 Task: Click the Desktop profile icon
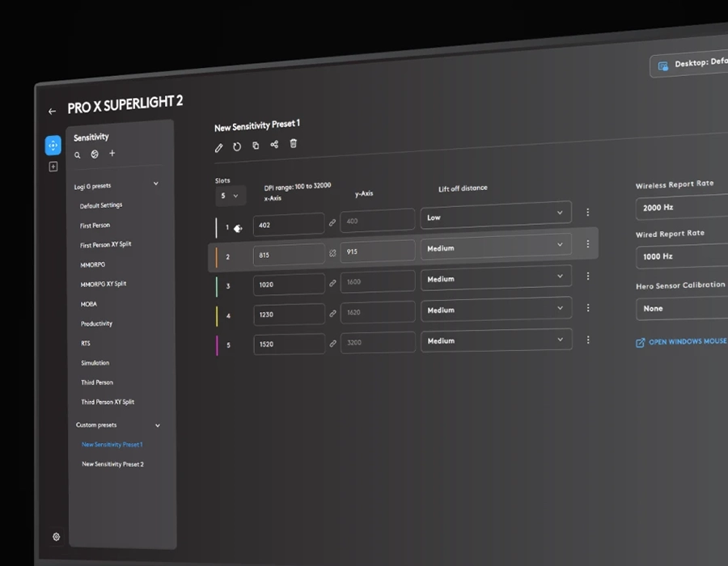pos(663,65)
